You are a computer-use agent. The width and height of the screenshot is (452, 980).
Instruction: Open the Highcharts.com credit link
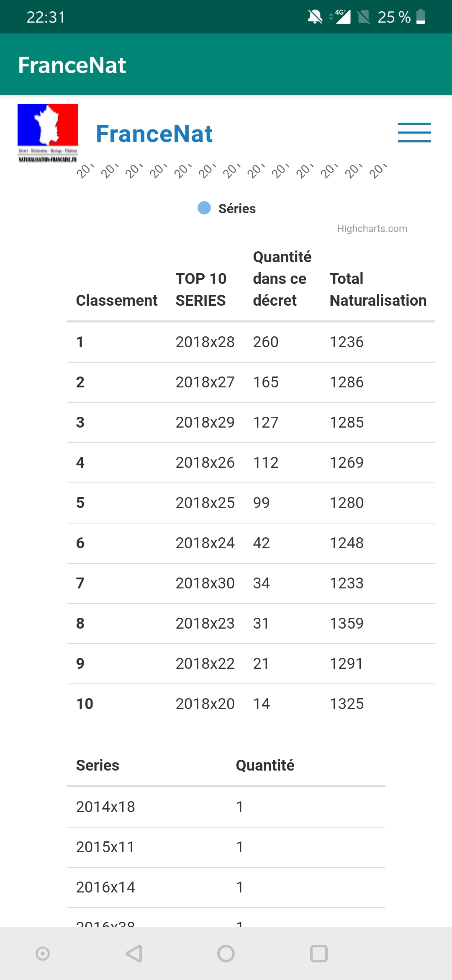pyautogui.click(x=372, y=229)
